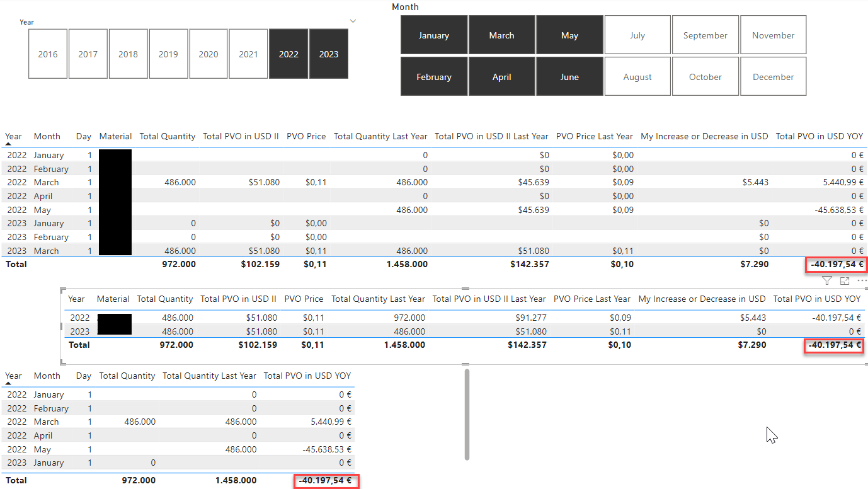Deselect March month tile
Image resolution: width=868 pixels, height=489 pixels.
pyautogui.click(x=501, y=35)
